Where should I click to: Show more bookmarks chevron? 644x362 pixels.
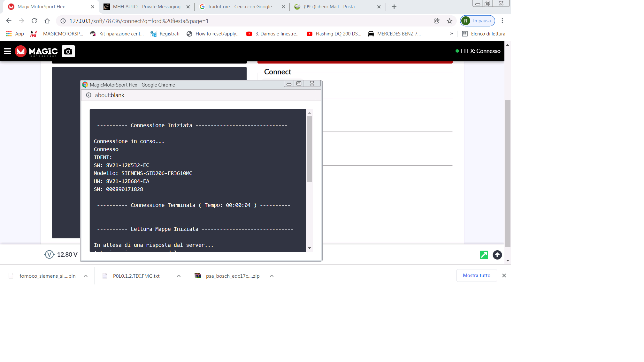pos(451,34)
